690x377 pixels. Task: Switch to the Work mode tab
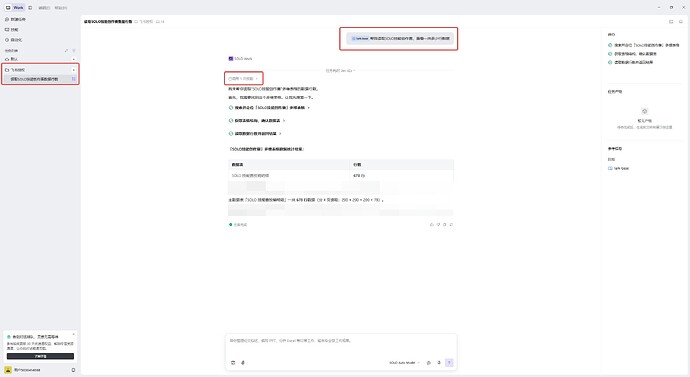pyautogui.click(x=18, y=7)
